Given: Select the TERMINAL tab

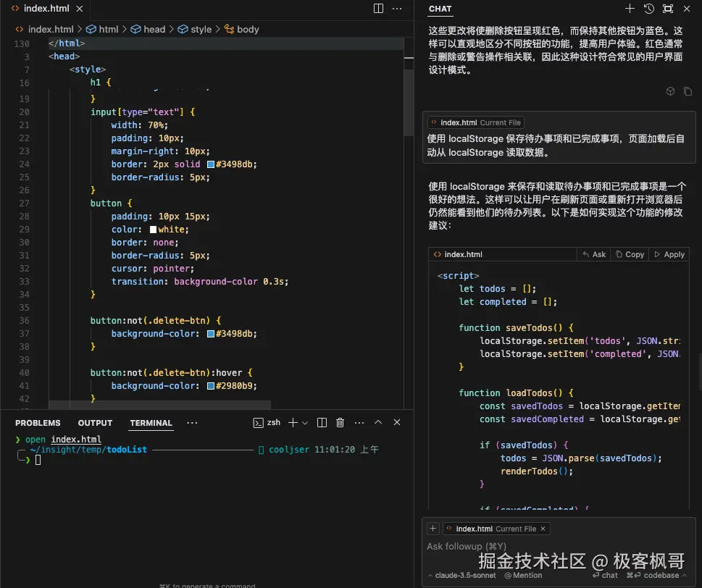Looking at the screenshot, I should pyautogui.click(x=151, y=423).
